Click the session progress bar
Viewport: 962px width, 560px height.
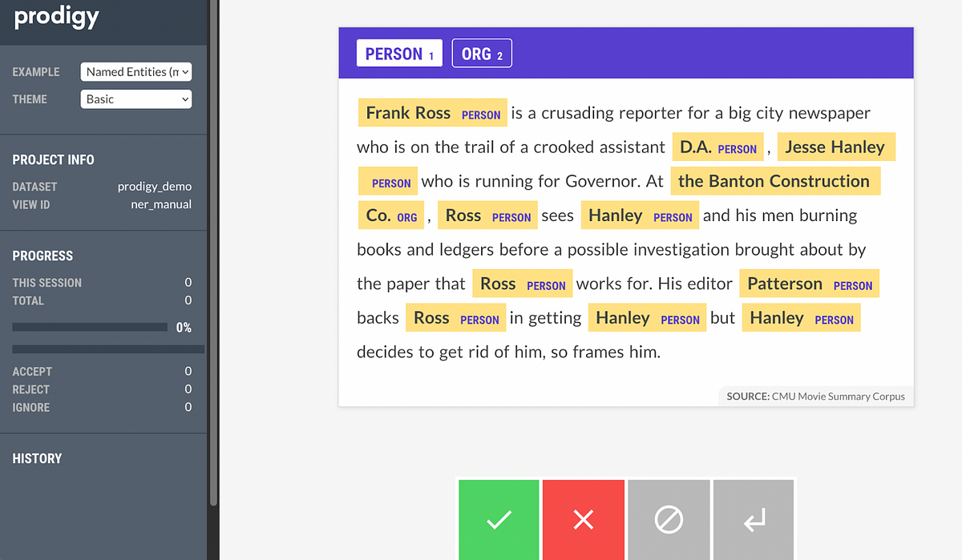[x=89, y=326]
